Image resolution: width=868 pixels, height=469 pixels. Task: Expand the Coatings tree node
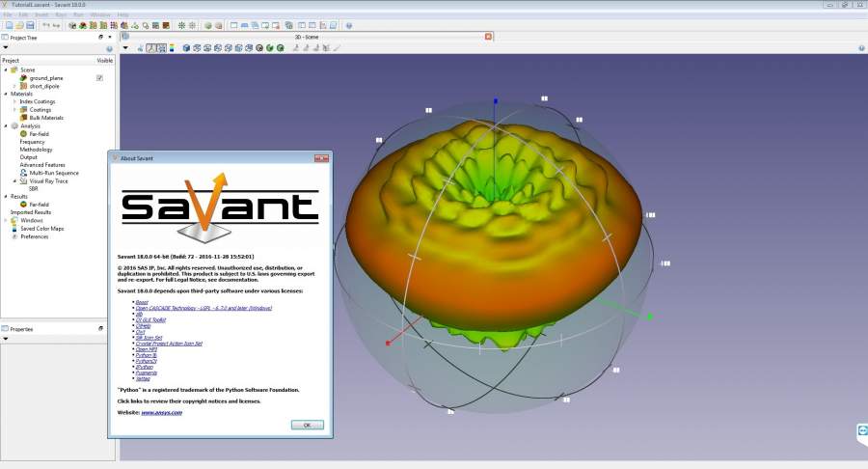(14, 110)
